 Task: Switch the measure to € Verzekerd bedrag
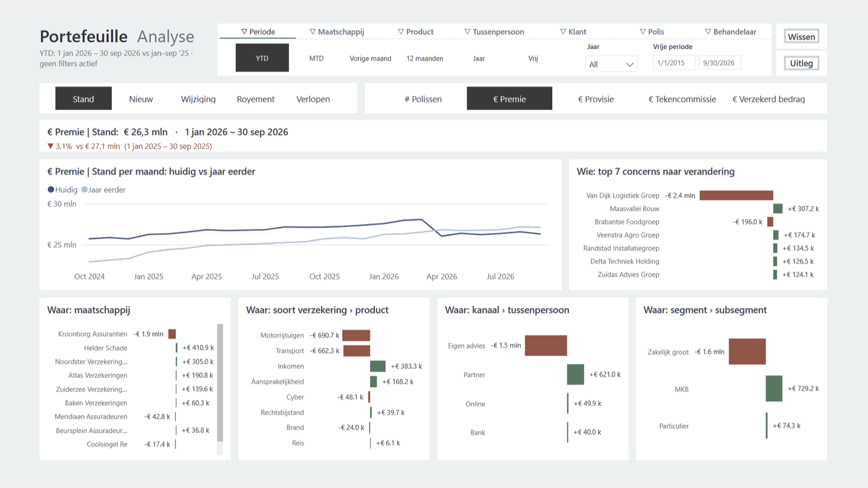click(x=768, y=99)
